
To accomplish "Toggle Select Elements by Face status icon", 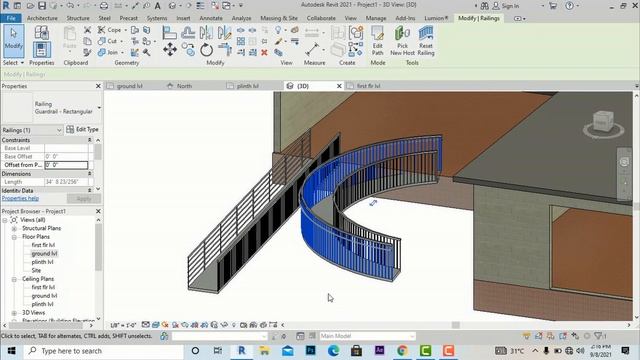I will tap(563, 336).
